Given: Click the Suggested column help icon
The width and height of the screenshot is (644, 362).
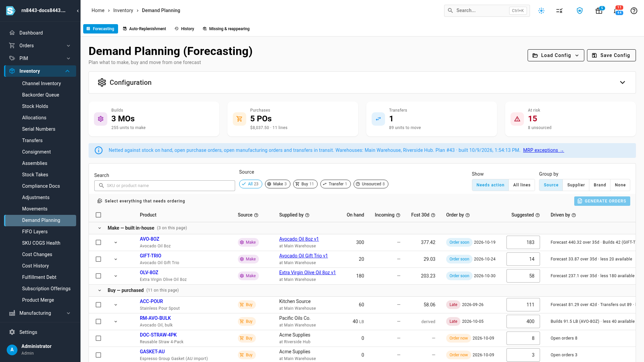Looking at the screenshot, I should point(538,215).
